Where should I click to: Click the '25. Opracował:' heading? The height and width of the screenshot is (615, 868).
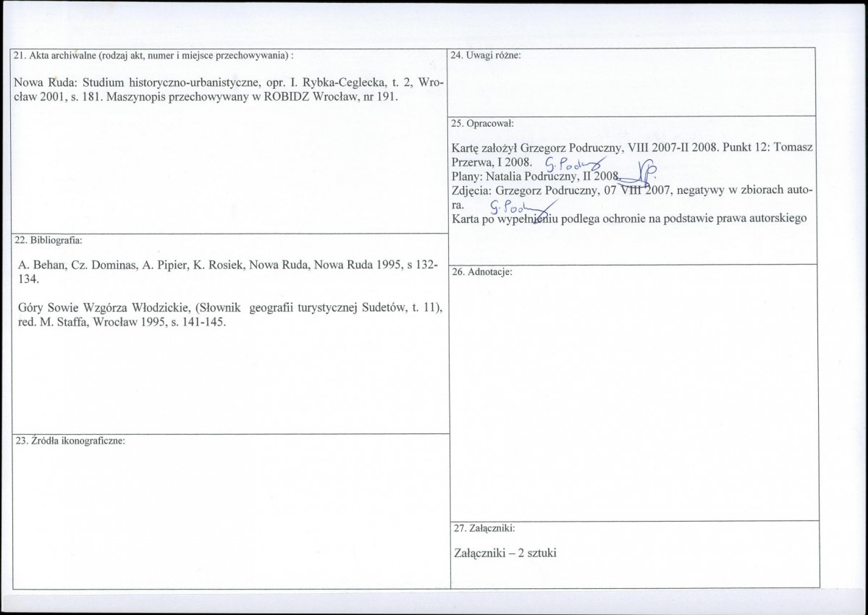click(x=482, y=123)
